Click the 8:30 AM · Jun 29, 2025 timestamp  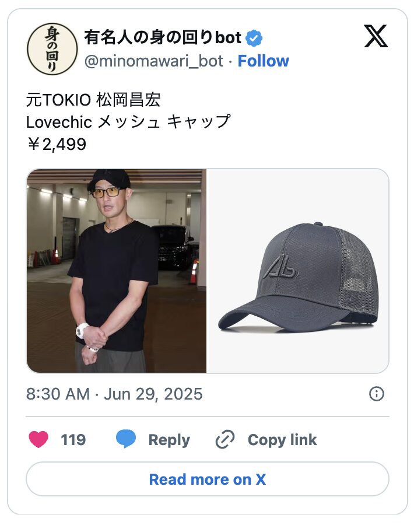click(x=114, y=394)
